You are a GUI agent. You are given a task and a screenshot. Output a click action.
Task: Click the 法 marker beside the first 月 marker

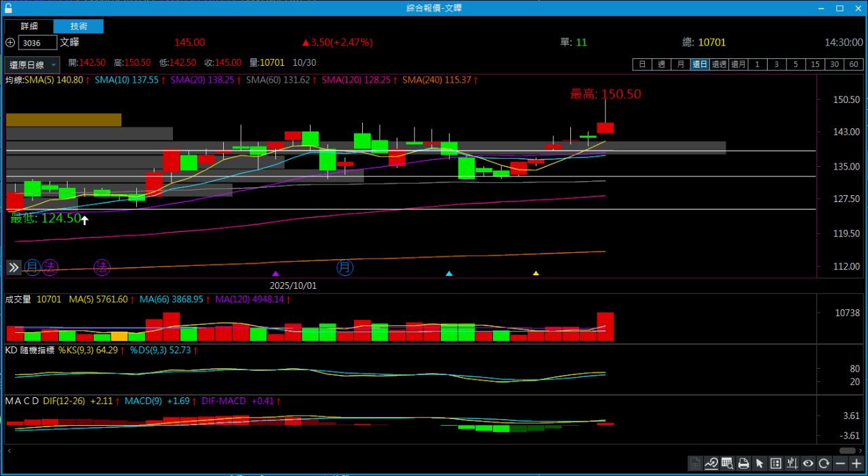pyautogui.click(x=50, y=266)
